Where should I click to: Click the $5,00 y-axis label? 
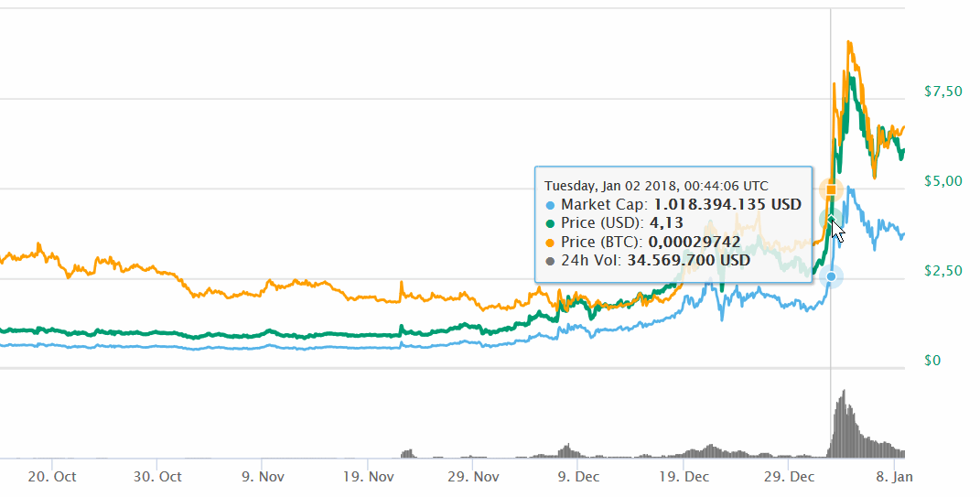pos(943,181)
